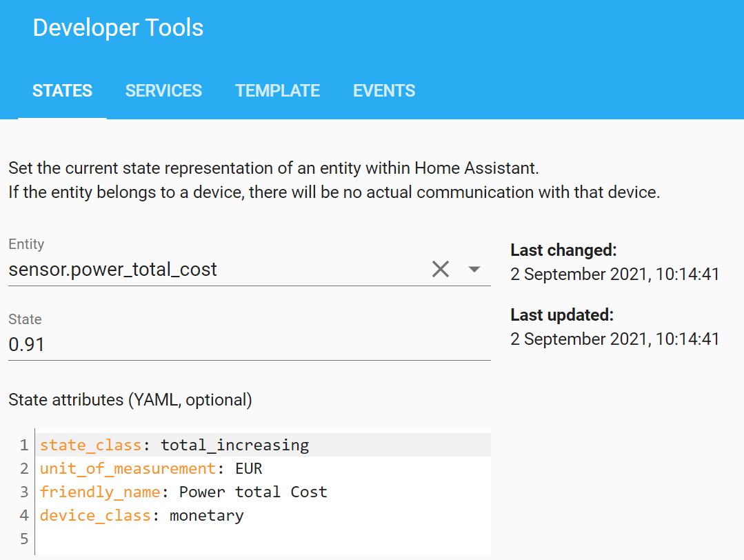Click line number 3 in editor gutter
This screenshot has width=744, height=560.
(x=24, y=492)
